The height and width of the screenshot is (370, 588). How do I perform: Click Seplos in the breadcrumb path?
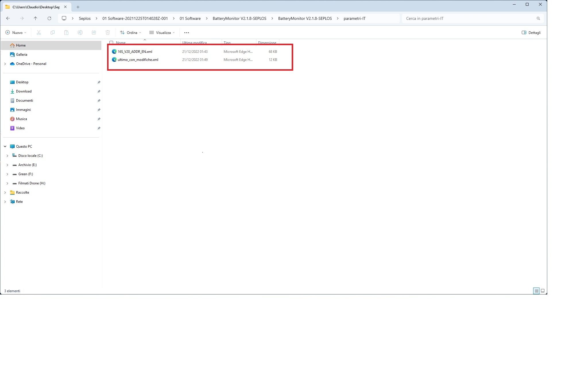coord(85,18)
